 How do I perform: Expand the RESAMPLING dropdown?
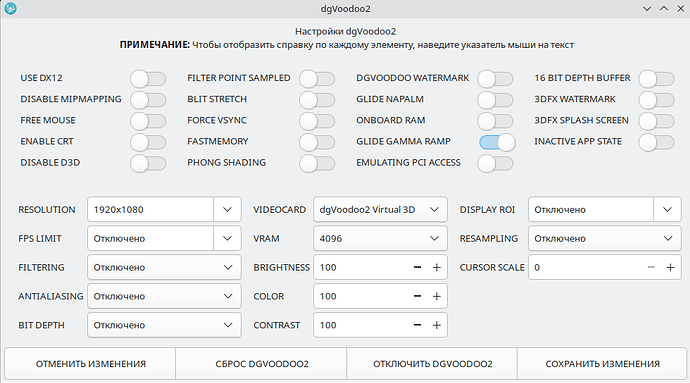pyautogui.click(x=605, y=238)
